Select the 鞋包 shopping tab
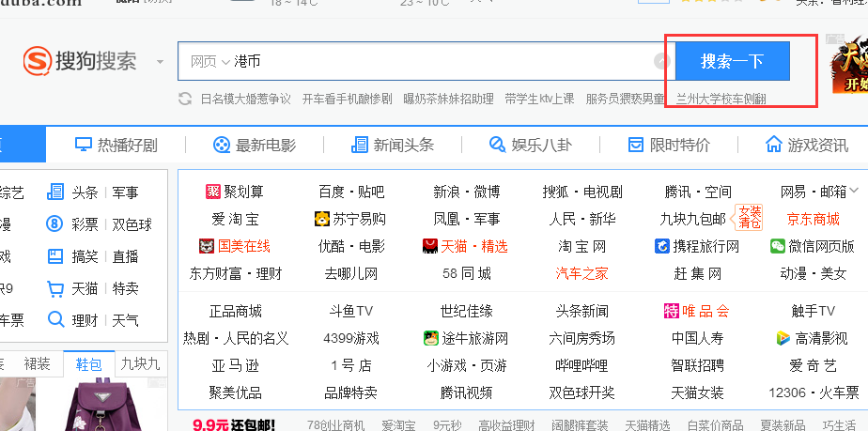This screenshot has height=431, width=868. point(88,364)
